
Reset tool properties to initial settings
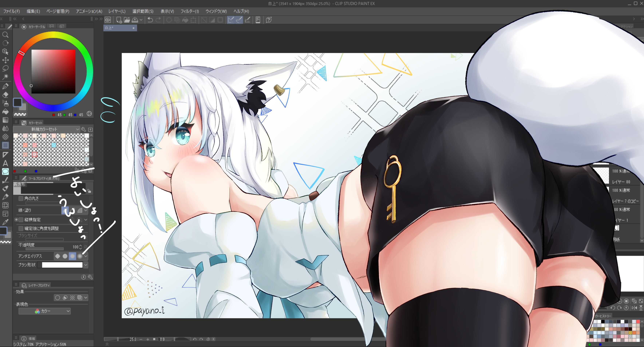84,277
